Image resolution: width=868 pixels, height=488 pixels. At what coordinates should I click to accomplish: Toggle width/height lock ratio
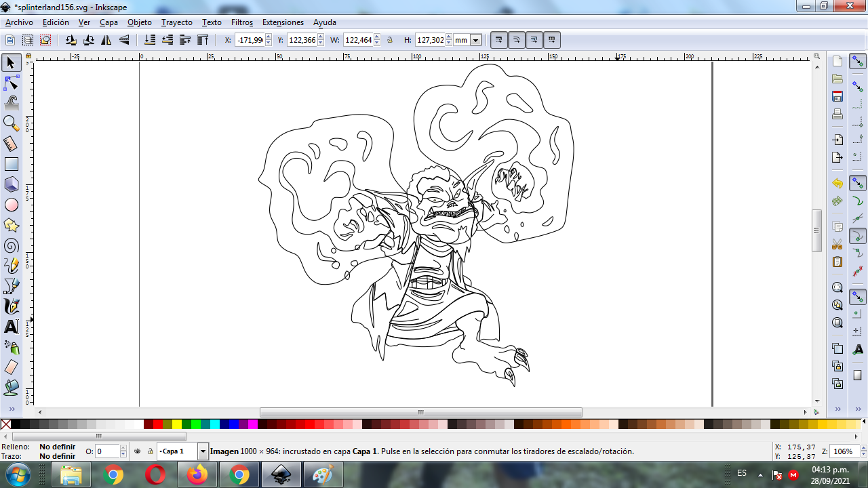390,40
